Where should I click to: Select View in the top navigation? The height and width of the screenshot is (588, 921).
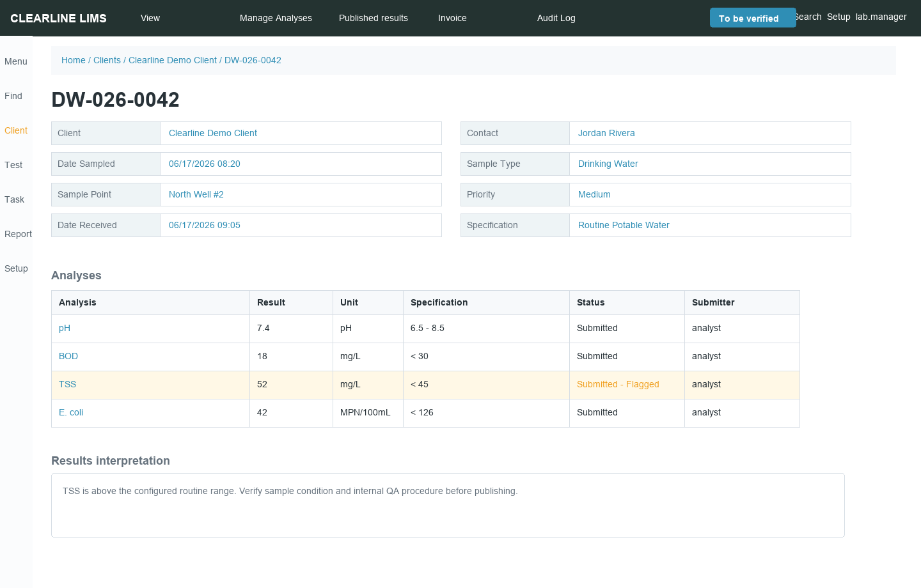coord(150,18)
